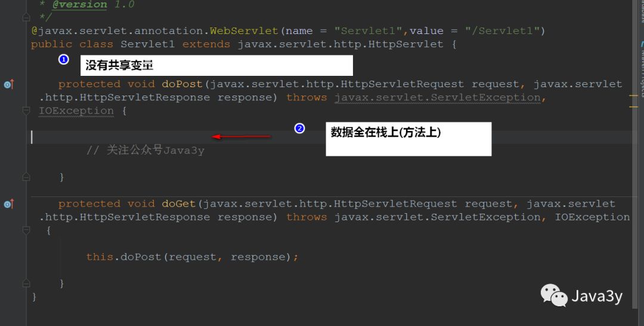Click the extends keyword
The width and height of the screenshot is (644, 326).
206,44
